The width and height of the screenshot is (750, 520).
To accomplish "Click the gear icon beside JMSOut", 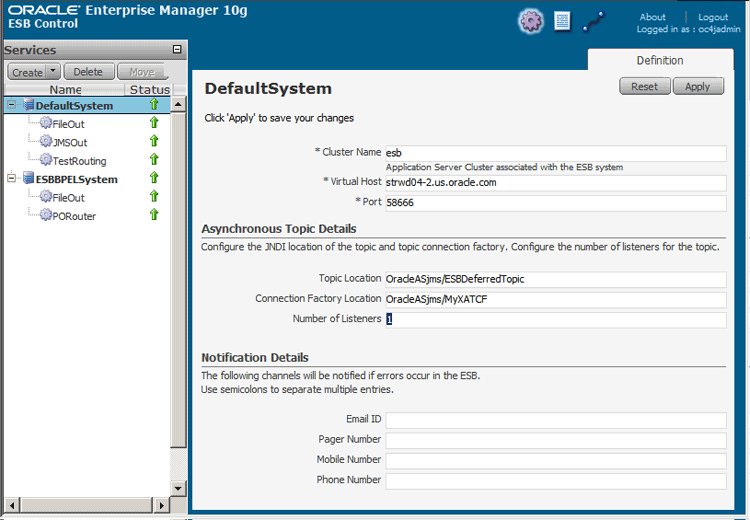I will click(46, 141).
